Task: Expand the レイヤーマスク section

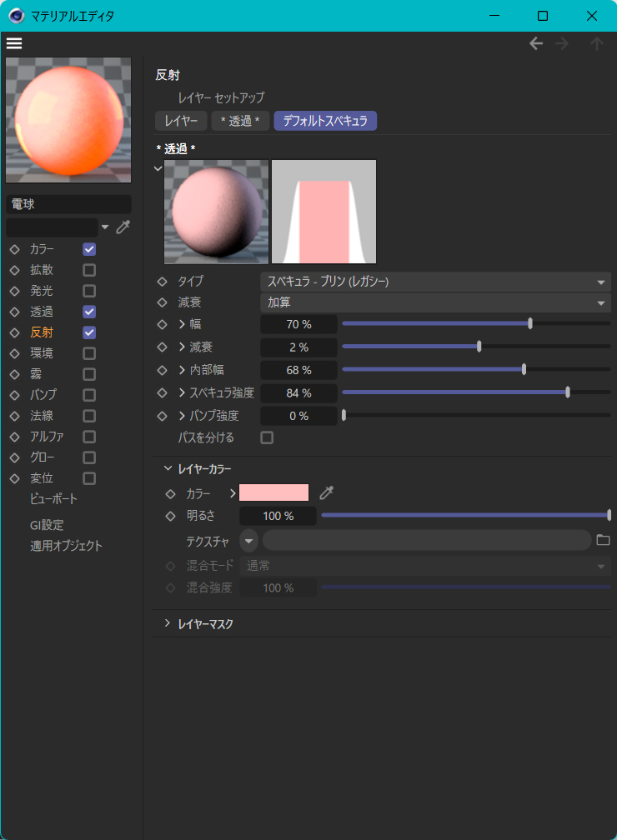Action: [x=168, y=623]
